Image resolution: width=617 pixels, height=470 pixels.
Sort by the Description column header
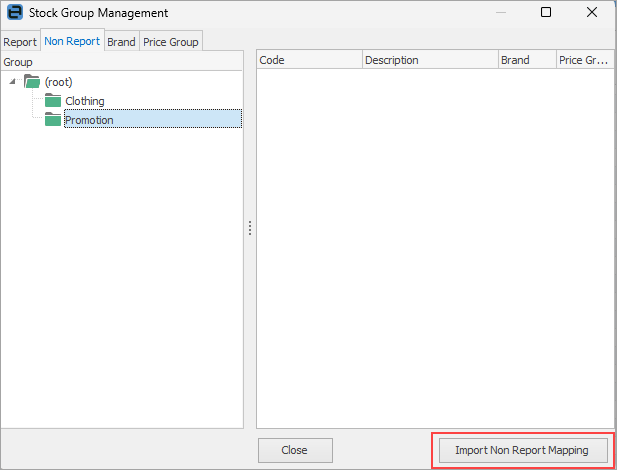click(x=430, y=60)
